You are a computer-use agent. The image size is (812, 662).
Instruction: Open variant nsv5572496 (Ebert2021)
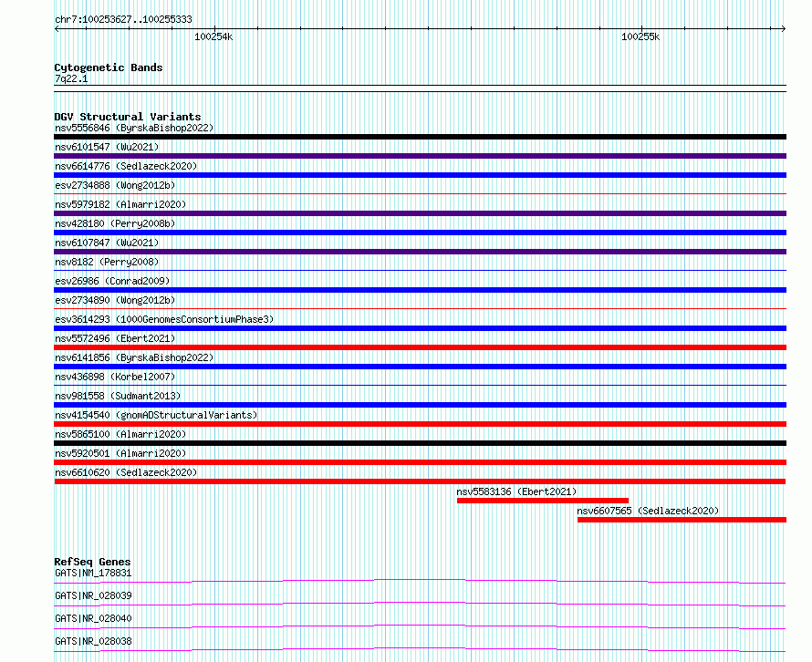tap(115, 338)
